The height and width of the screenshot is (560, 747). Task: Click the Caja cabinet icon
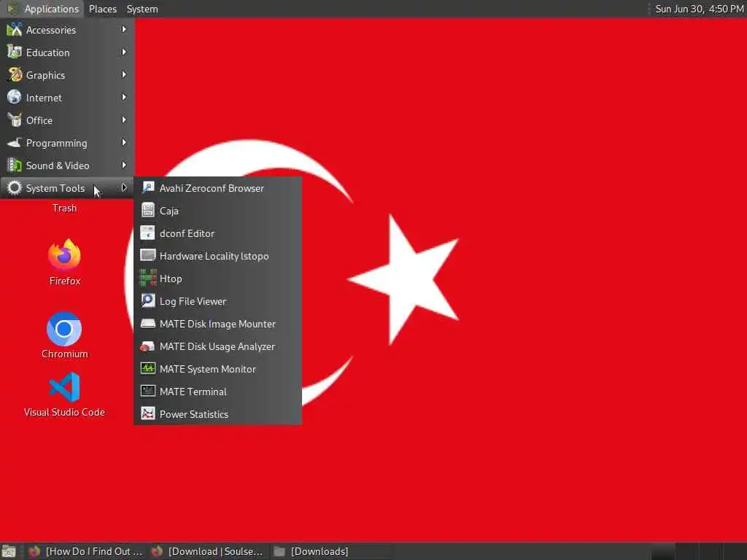click(147, 211)
